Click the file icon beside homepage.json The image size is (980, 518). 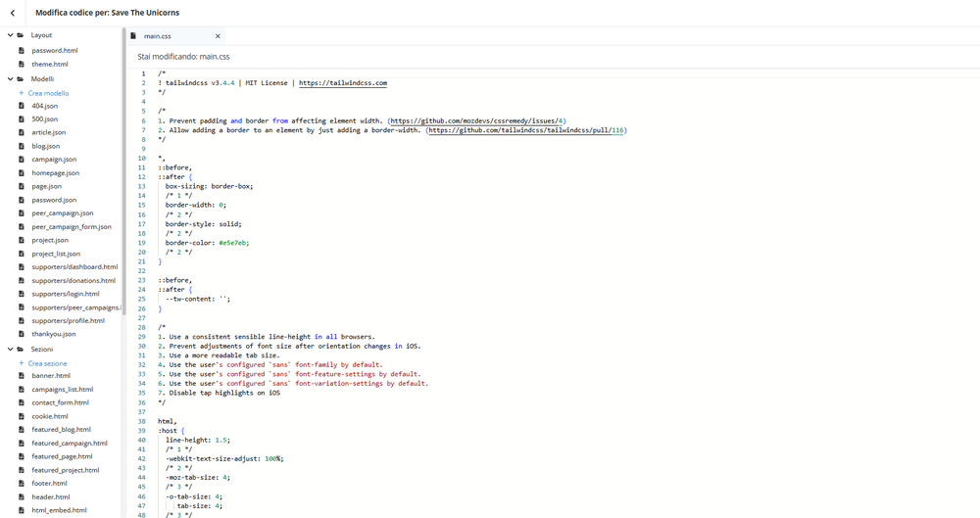click(x=21, y=173)
